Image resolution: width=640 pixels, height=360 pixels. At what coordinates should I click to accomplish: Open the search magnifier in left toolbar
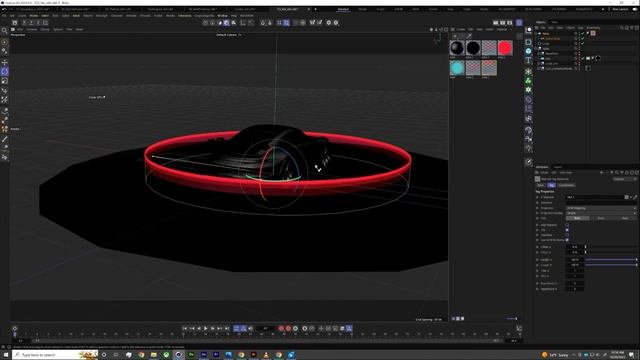(4, 30)
